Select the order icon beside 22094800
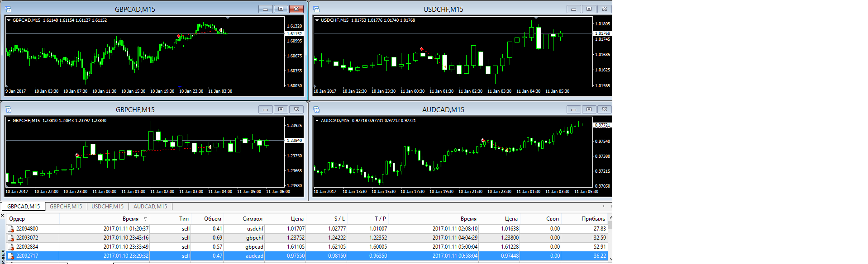The height and width of the screenshot is (264, 868). click(x=11, y=229)
